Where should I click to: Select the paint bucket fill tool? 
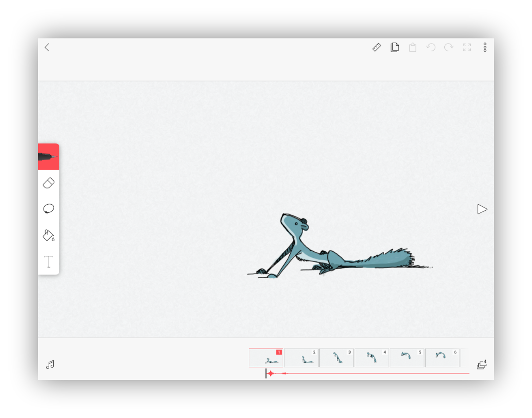[49, 235]
